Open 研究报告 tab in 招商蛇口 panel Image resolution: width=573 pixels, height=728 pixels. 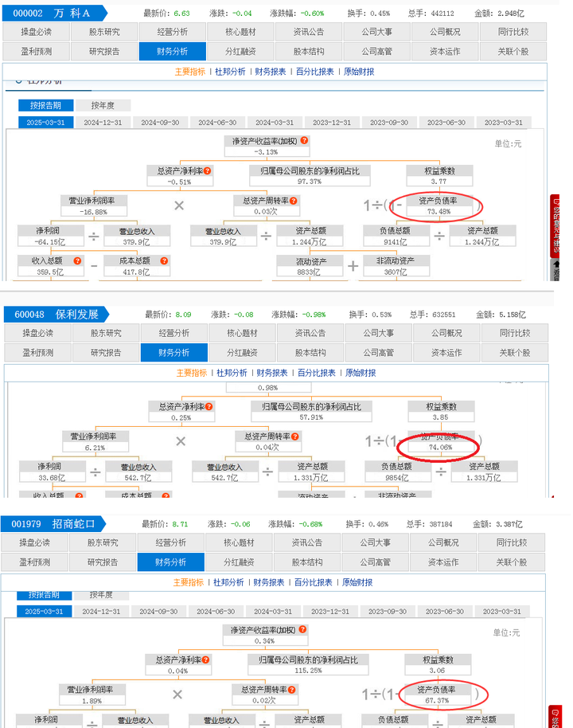tap(103, 562)
